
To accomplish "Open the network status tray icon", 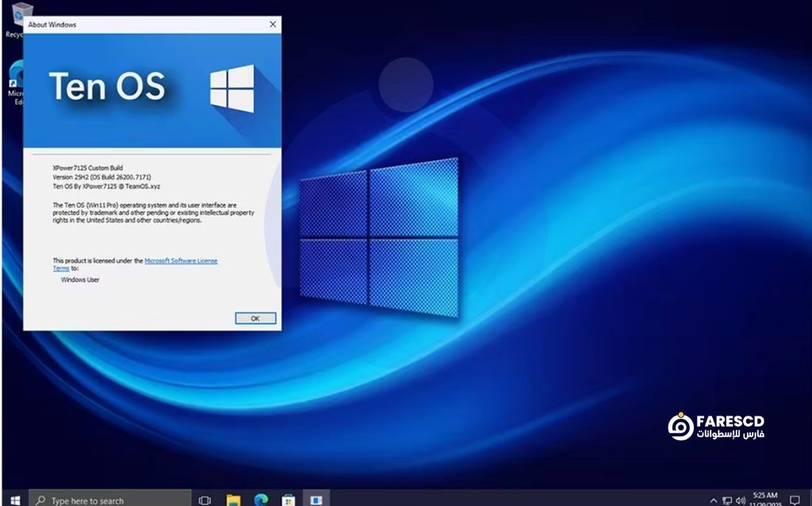I will pyautogui.click(x=727, y=500).
